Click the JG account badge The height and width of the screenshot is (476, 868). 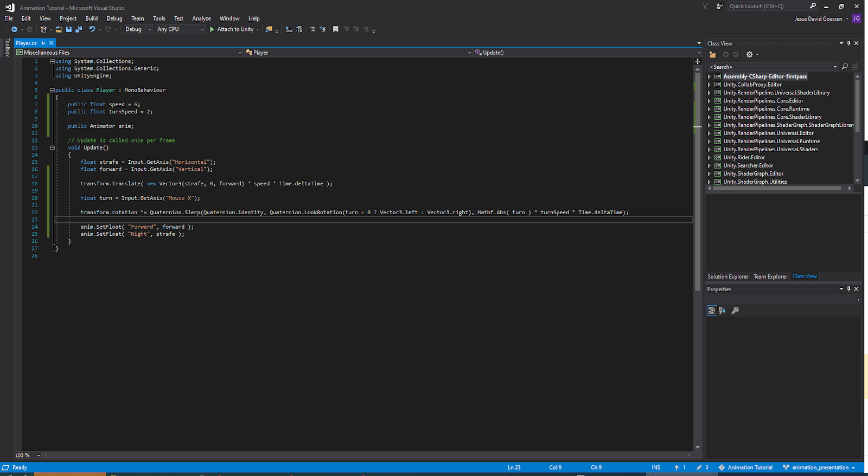[857, 18]
